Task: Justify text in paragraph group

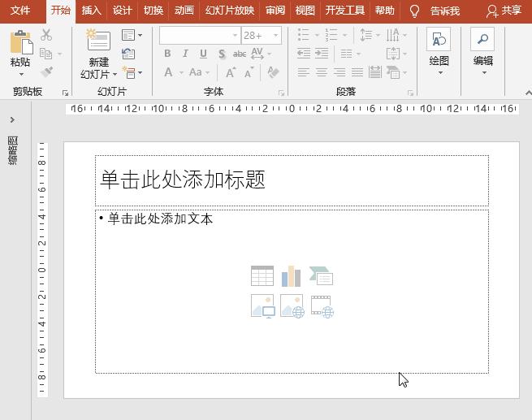Action: click(x=357, y=72)
